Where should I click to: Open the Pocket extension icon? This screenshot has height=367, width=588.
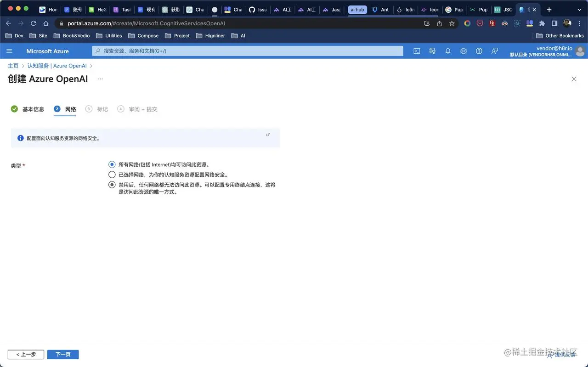pyautogui.click(x=480, y=23)
